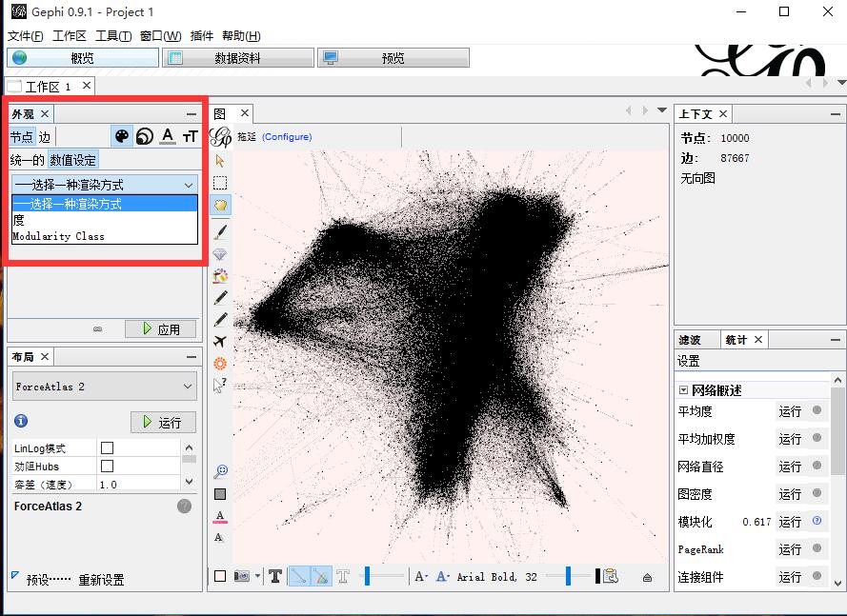This screenshot has width=847, height=616.
Task: Click the color palette icon in Appearance
Action: (122, 136)
